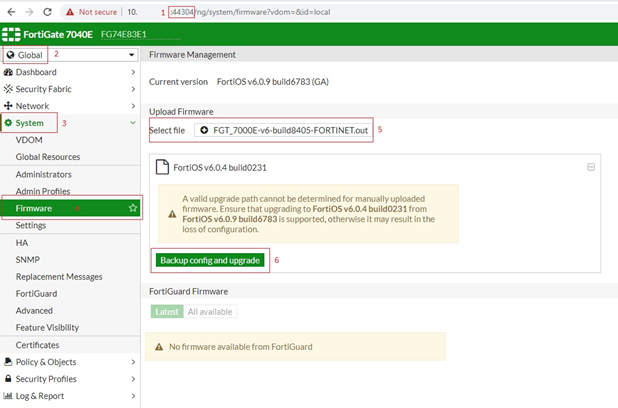
Task: Collapse the FortiOS v6.0.4 firmware panel
Action: (591, 167)
